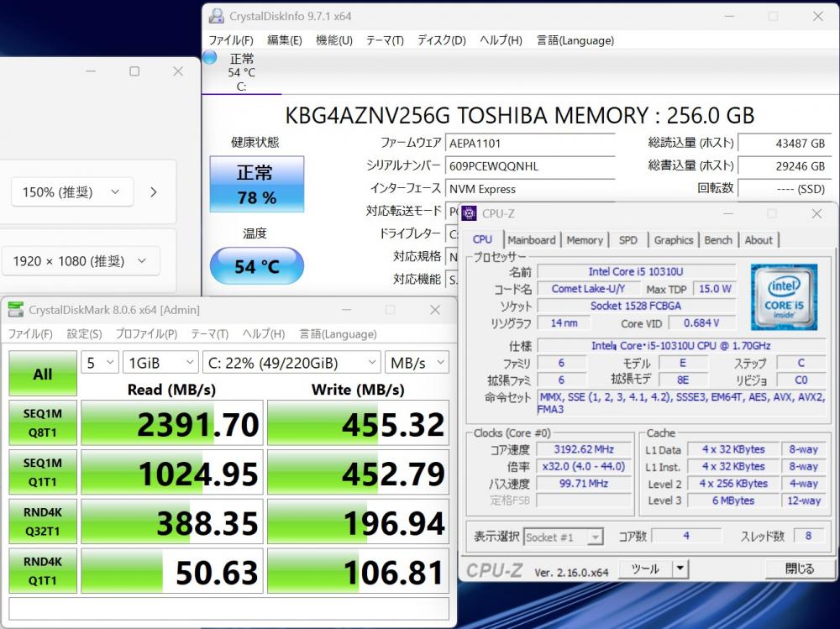
Task: Open the test count dropdown showing 5
Action: coord(100,363)
